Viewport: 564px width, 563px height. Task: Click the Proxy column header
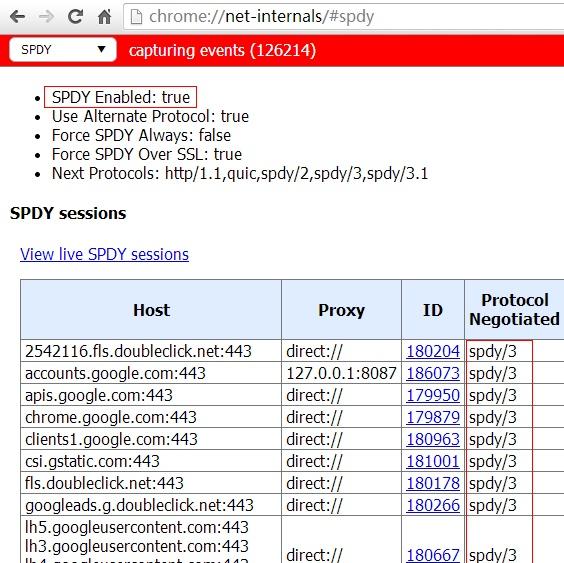(341, 310)
